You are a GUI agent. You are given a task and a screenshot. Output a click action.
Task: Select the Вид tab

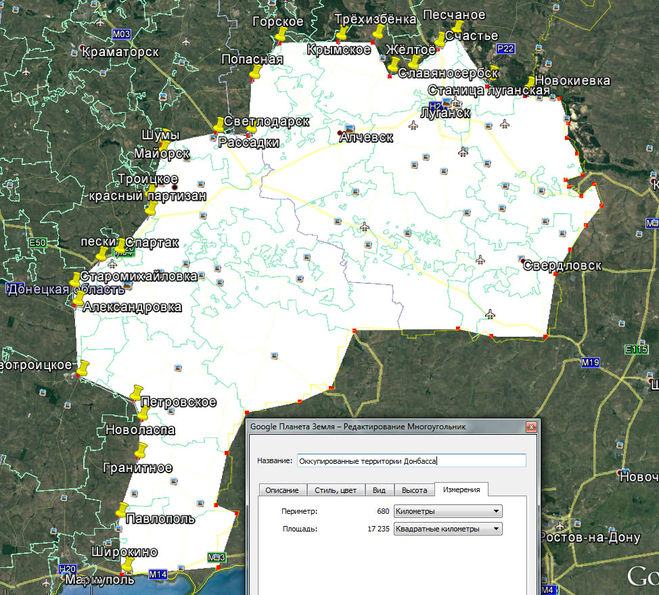[x=379, y=489]
